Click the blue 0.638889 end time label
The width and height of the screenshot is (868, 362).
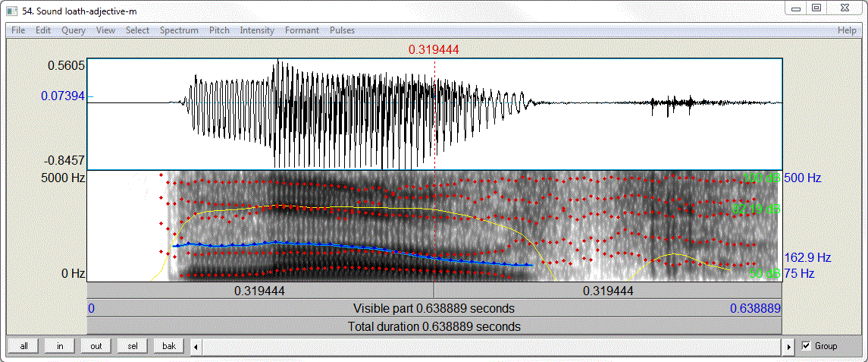pos(755,308)
